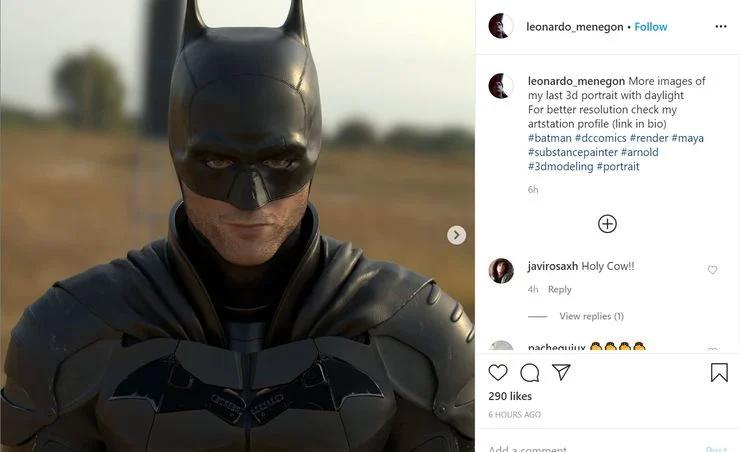740x452 pixels.
Task: Click the Add a comment field
Action: pos(580,448)
